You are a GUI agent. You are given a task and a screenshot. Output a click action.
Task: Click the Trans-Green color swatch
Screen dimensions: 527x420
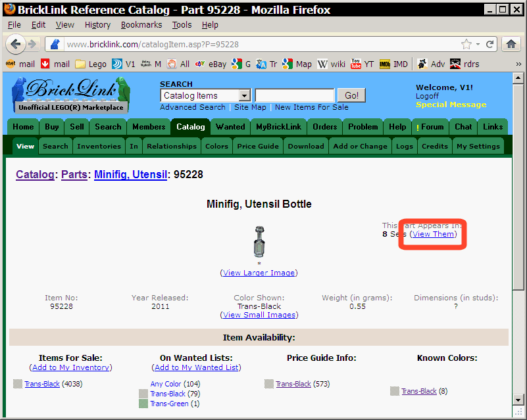143,404
